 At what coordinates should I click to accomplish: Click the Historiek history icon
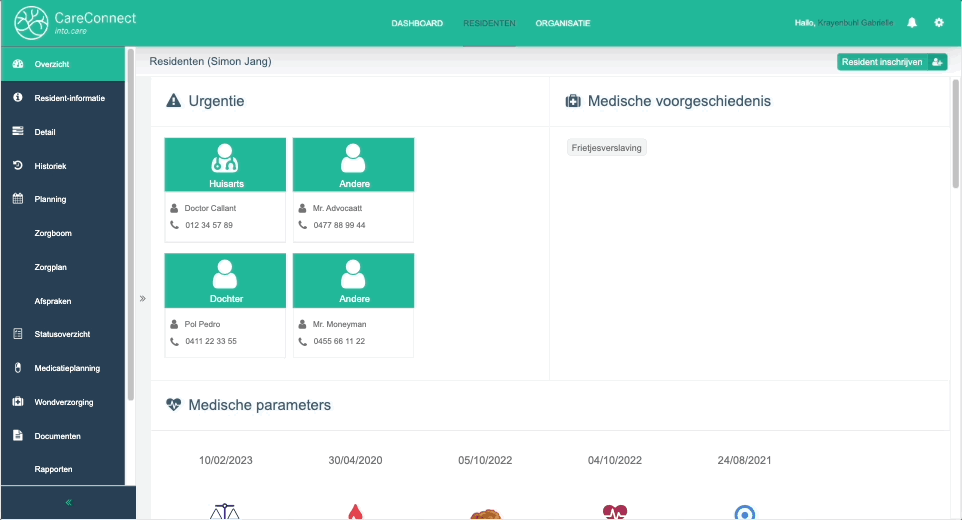click(x=18, y=166)
